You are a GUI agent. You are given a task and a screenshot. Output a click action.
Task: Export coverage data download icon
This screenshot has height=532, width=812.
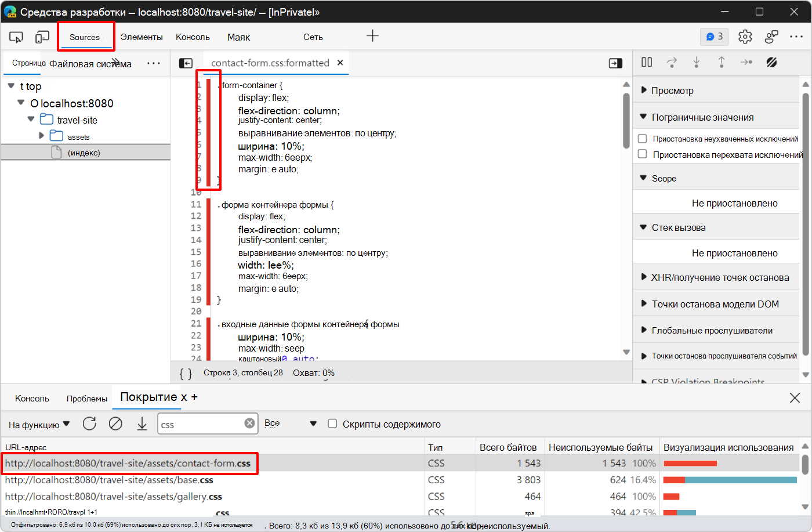coord(142,424)
